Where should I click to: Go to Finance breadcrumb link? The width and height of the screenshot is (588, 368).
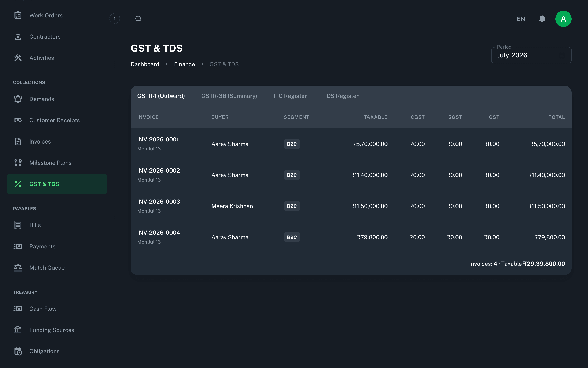pyautogui.click(x=184, y=64)
